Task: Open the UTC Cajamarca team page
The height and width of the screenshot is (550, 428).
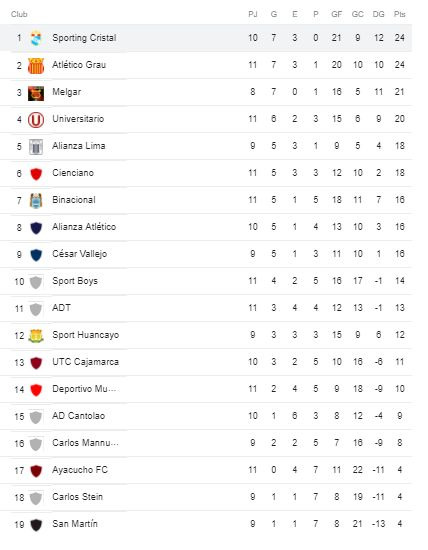Action: point(86,362)
